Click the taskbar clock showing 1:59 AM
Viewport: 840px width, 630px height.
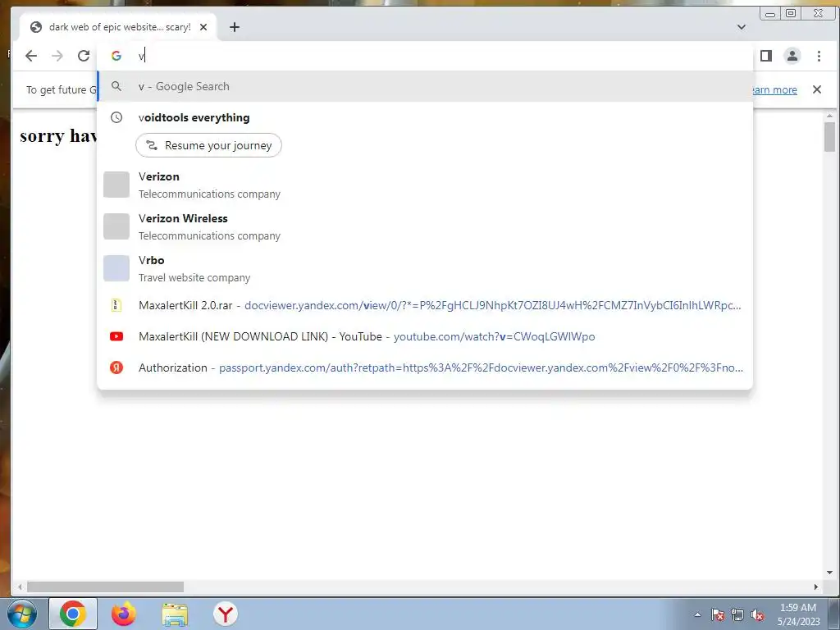pyautogui.click(x=798, y=614)
